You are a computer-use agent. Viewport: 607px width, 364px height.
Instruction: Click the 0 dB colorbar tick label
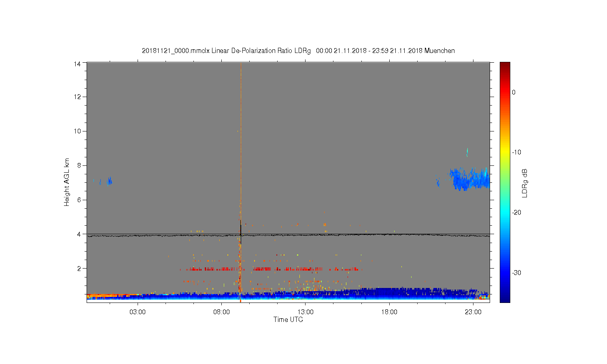click(514, 92)
